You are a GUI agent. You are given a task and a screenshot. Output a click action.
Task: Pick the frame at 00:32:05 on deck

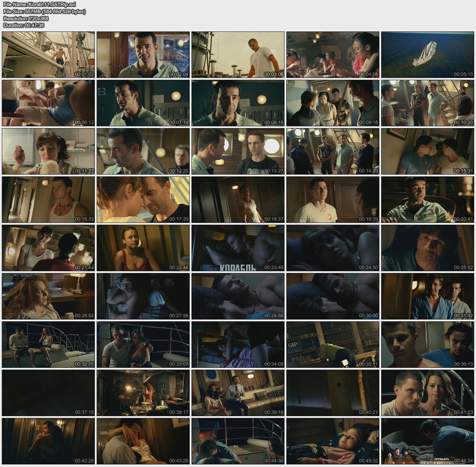[48, 344]
